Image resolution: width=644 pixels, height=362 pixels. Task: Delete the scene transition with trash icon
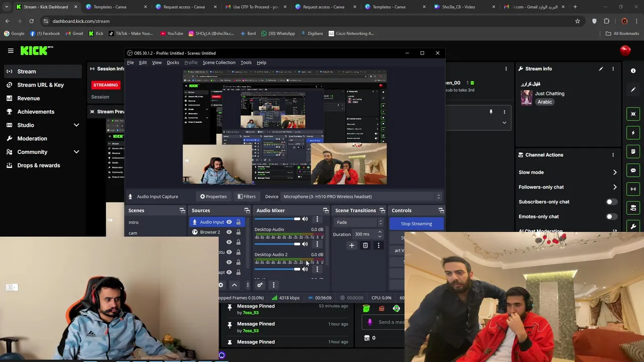(x=365, y=245)
